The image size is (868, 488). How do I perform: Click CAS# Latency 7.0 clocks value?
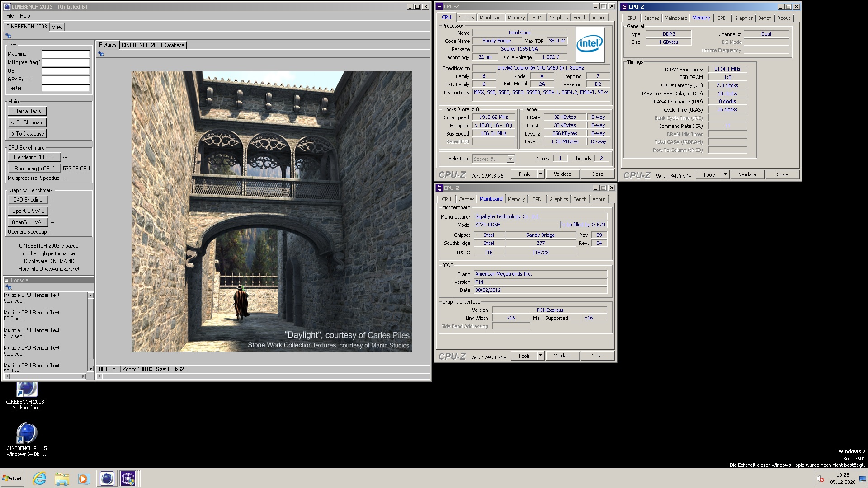[727, 85]
